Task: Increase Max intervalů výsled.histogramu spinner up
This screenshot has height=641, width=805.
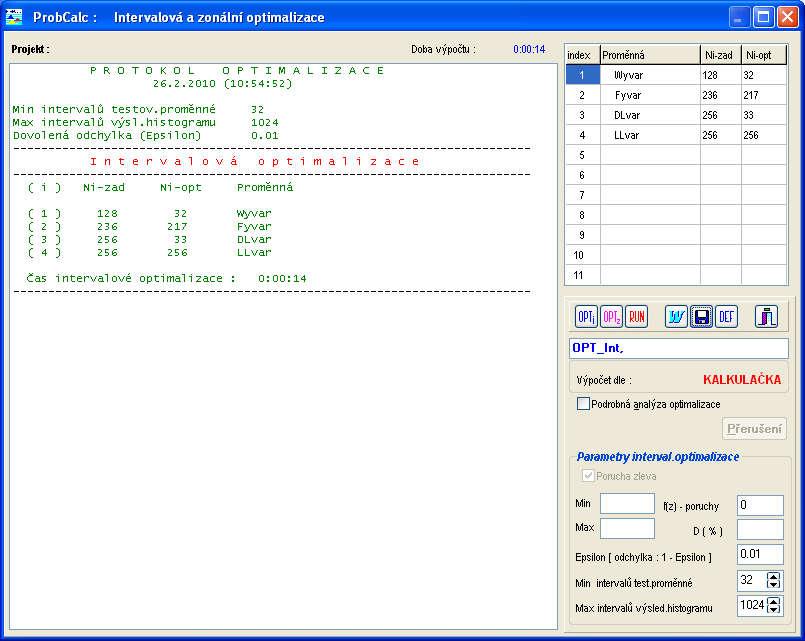Action: pos(774,600)
